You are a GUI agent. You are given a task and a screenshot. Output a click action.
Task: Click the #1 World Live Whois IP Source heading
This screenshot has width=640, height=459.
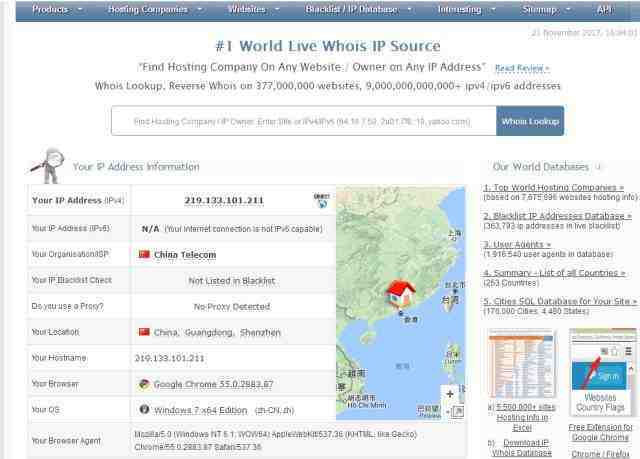pyautogui.click(x=328, y=46)
